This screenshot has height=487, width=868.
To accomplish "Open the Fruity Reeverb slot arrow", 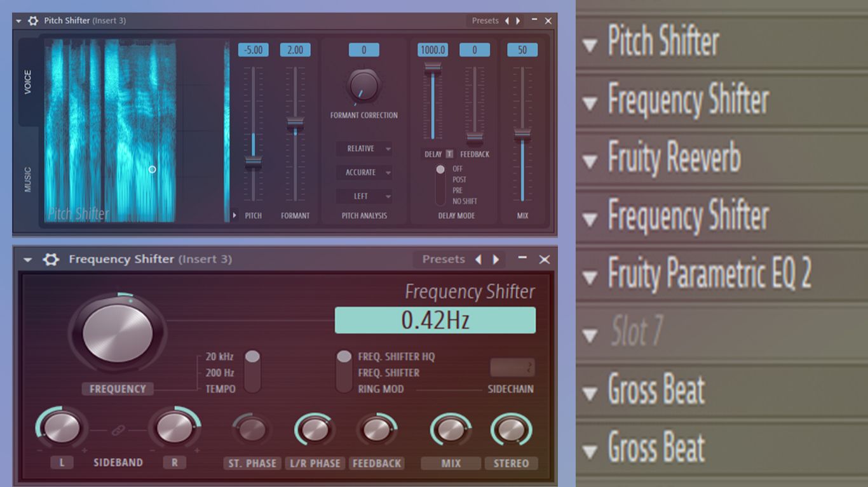I will coord(590,161).
